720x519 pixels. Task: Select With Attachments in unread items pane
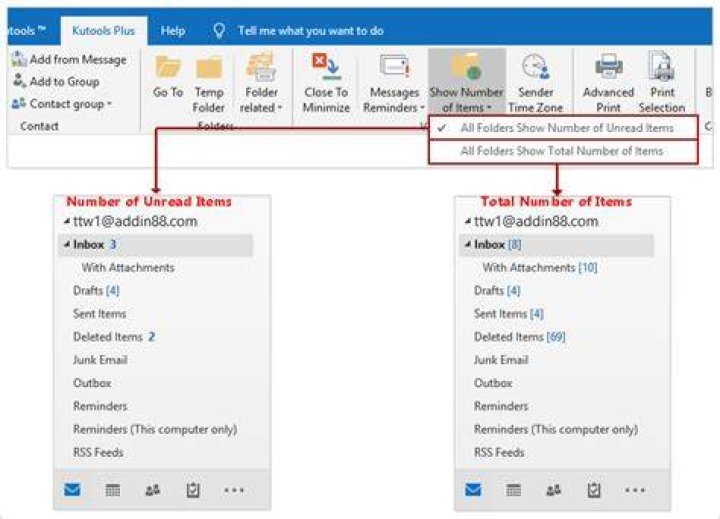coord(128,267)
